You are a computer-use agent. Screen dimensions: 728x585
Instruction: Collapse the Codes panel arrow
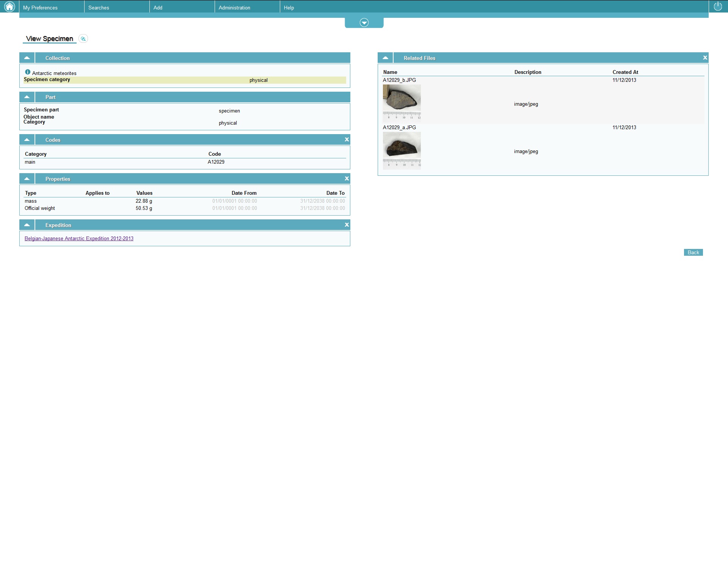click(x=27, y=140)
